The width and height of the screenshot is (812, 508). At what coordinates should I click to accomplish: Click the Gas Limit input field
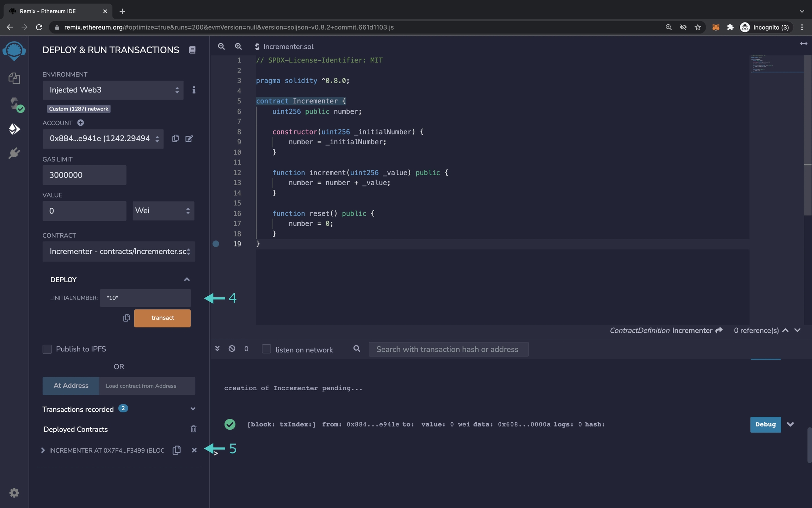84,175
